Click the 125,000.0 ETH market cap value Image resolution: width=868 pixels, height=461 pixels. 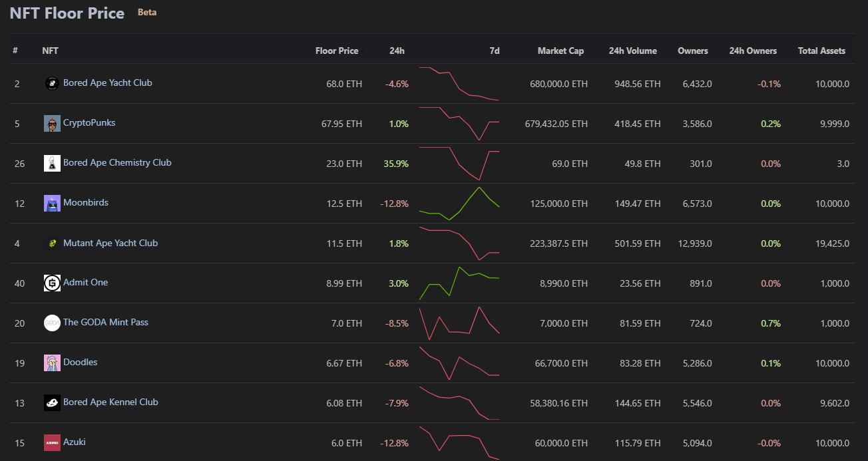coord(558,204)
